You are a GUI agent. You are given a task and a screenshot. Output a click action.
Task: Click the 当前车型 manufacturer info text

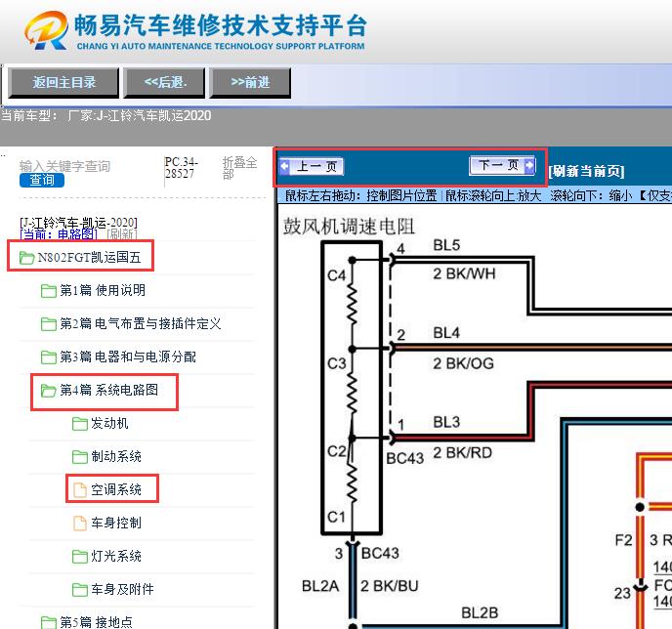[x=106, y=115]
